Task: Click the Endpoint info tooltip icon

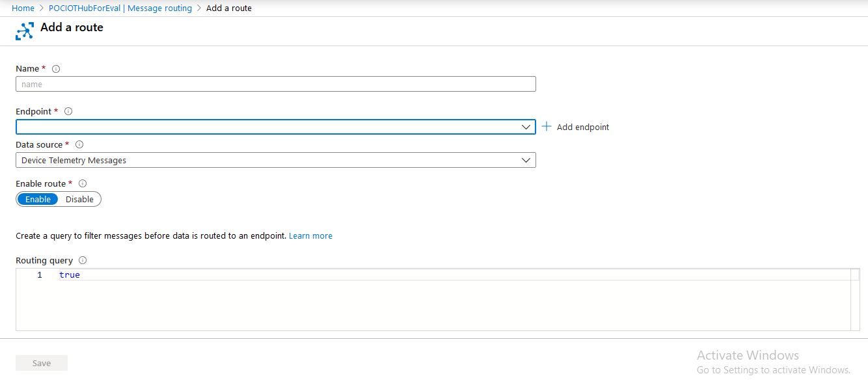Action: [x=68, y=111]
